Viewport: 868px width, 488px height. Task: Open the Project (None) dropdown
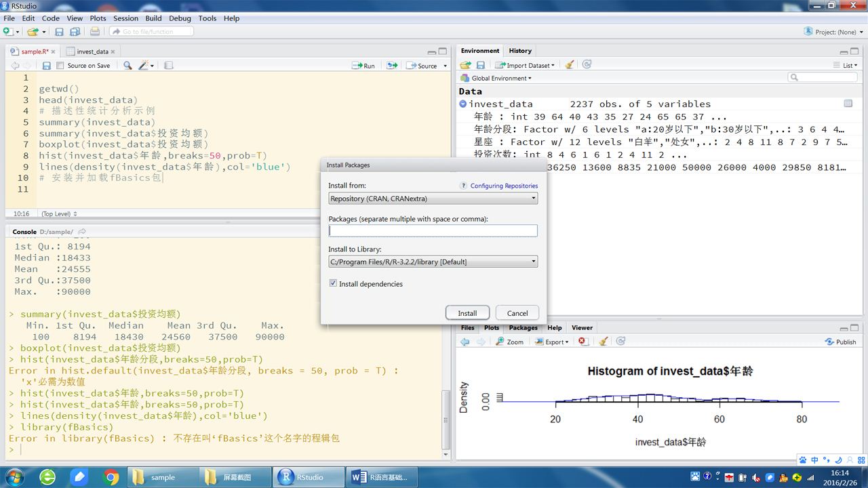(x=833, y=32)
